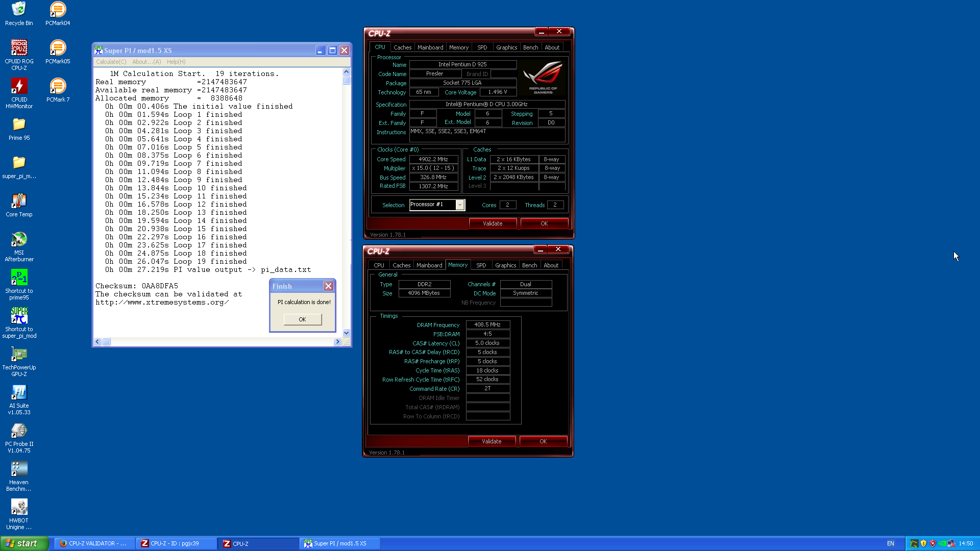Switch to CPU tab in bottom CPU-Z

tap(379, 265)
